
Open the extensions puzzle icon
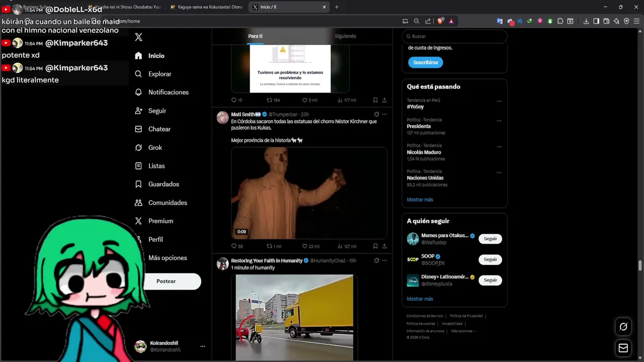pyautogui.click(x=560, y=21)
